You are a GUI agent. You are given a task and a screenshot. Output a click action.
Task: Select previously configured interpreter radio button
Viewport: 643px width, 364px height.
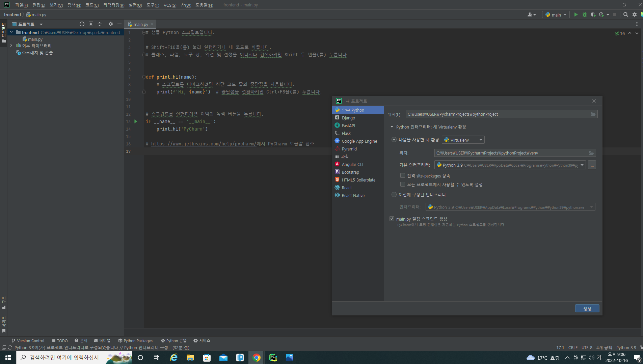pyautogui.click(x=394, y=195)
